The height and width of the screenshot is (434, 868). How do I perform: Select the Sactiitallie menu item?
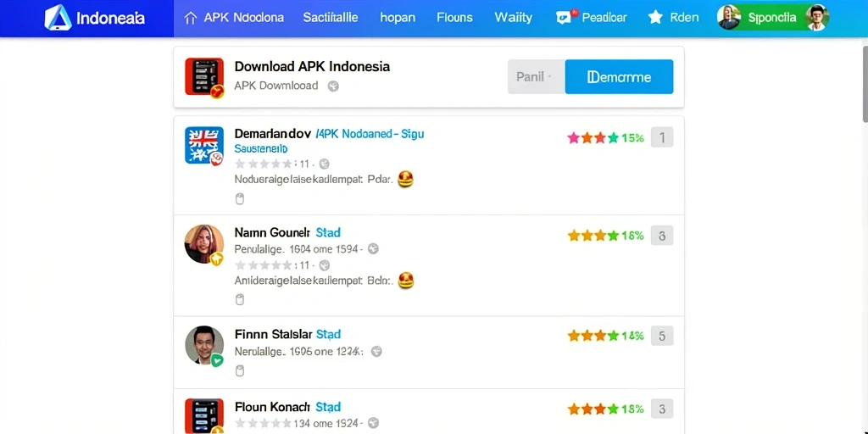point(331,18)
